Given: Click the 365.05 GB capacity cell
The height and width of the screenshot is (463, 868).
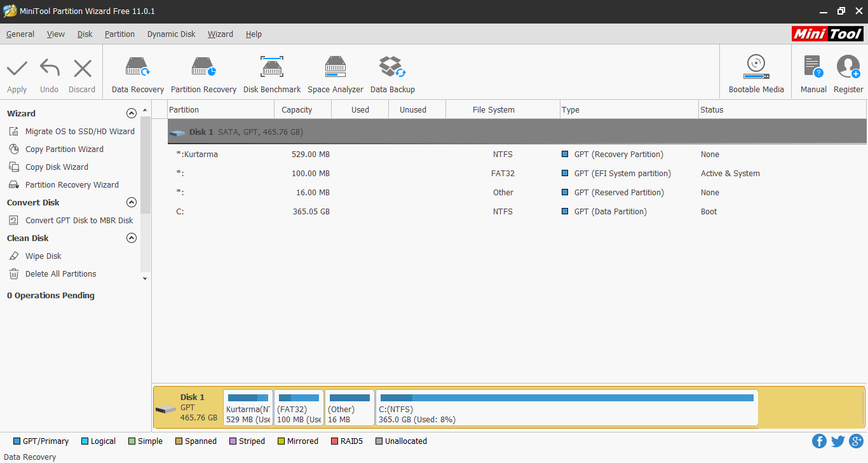Looking at the screenshot, I should (x=311, y=212).
